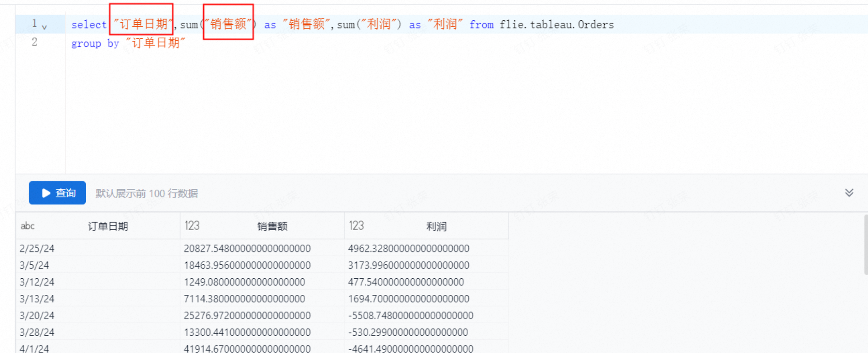
Task: Collapse results with the double-chevron icon
Action: tap(849, 193)
